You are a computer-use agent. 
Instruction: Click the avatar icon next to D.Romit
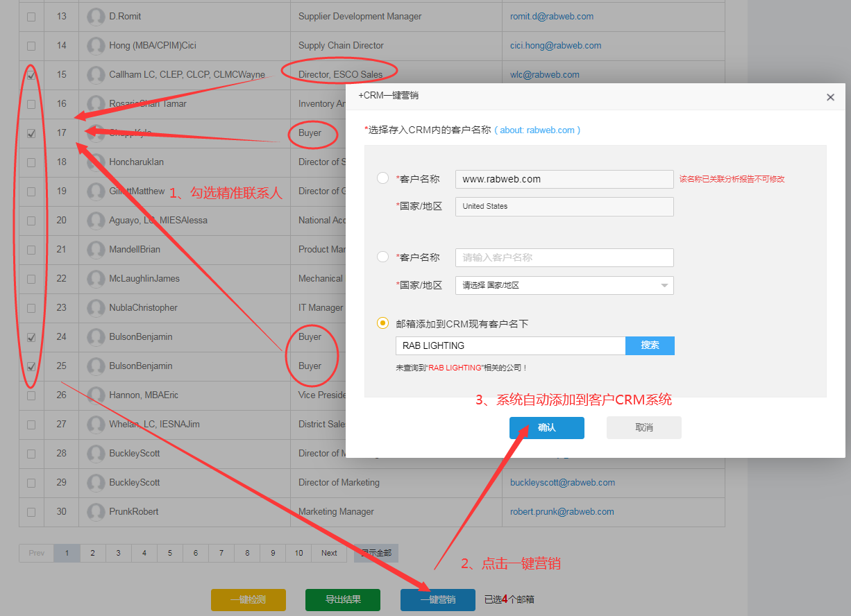pyautogui.click(x=96, y=17)
